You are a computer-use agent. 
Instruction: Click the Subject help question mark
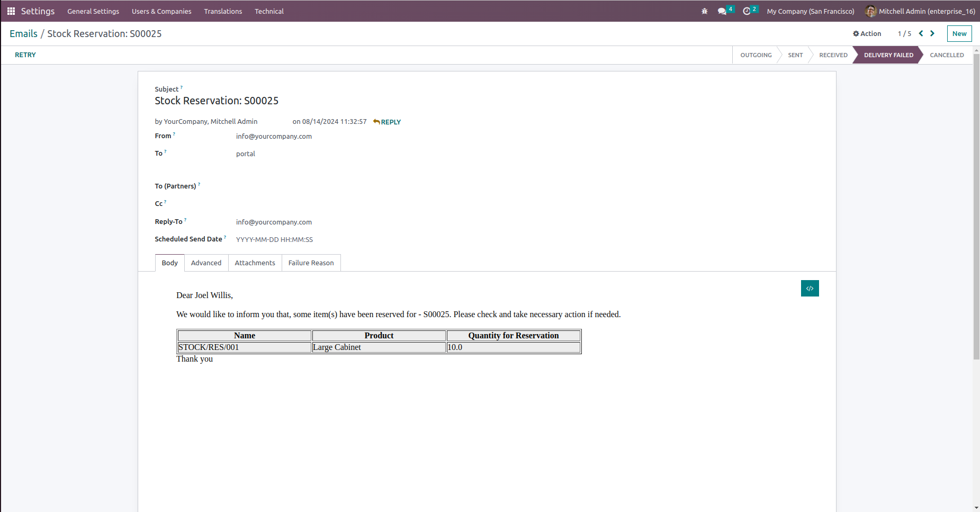click(x=182, y=87)
